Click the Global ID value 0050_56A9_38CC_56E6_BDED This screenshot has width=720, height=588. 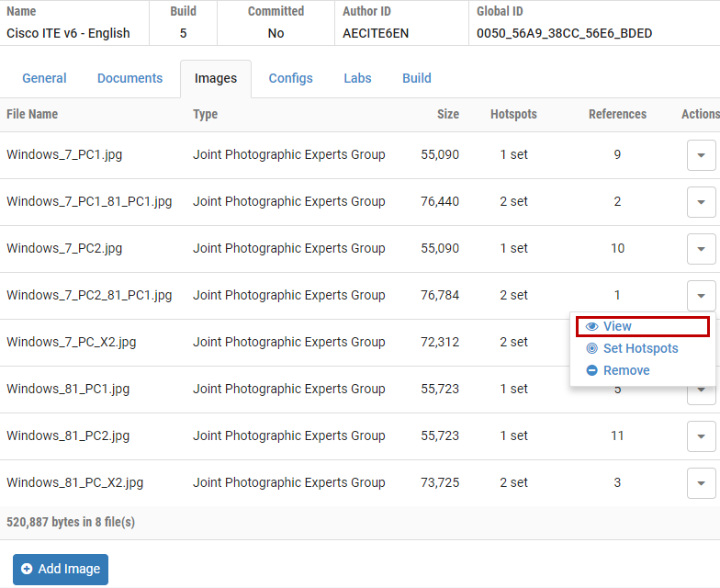pyautogui.click(x=564, y=33)
